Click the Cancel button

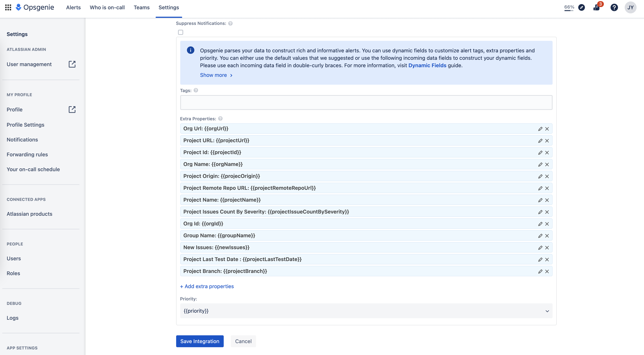pos(243,341)
